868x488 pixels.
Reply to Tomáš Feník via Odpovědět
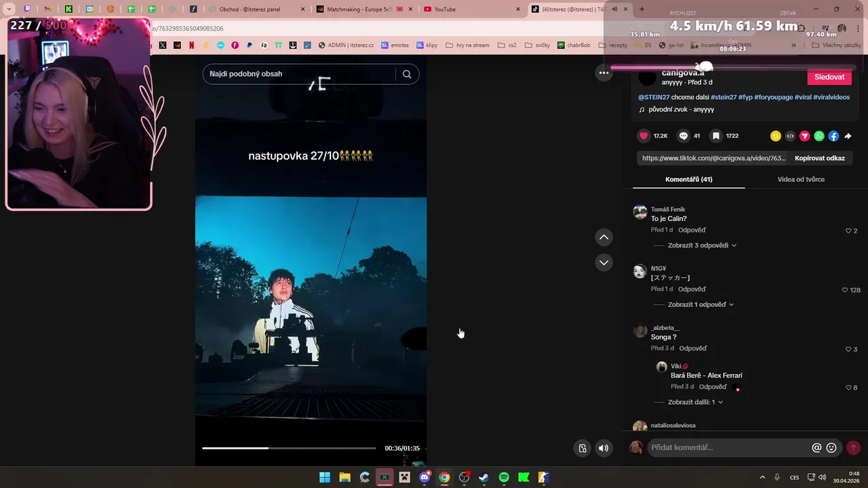[692, 230]
